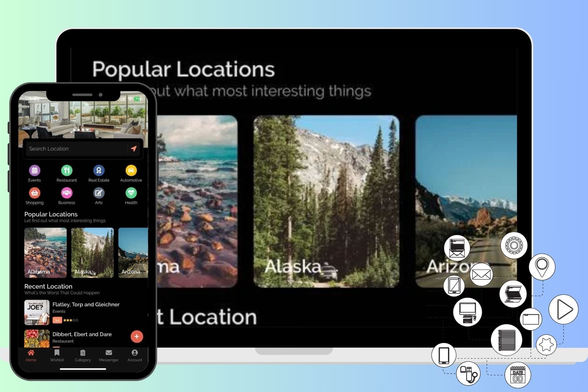Open the Shopping category icon
Image resolution: width=588 pixels, height=392 pixels.
pos(35,193)
